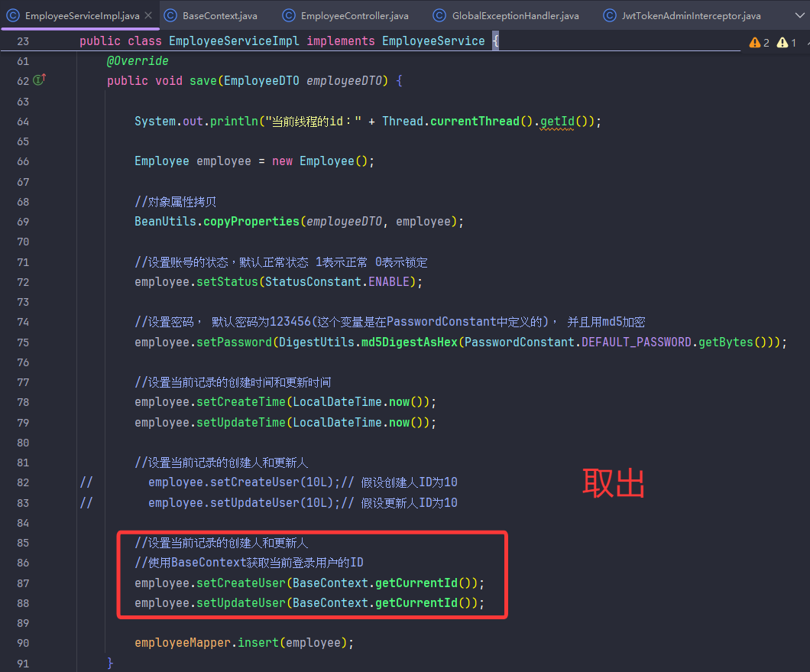Click the class icon on the BaseContext.java tab
Viewport: 810px width, 672px height.
click(170, 15)
